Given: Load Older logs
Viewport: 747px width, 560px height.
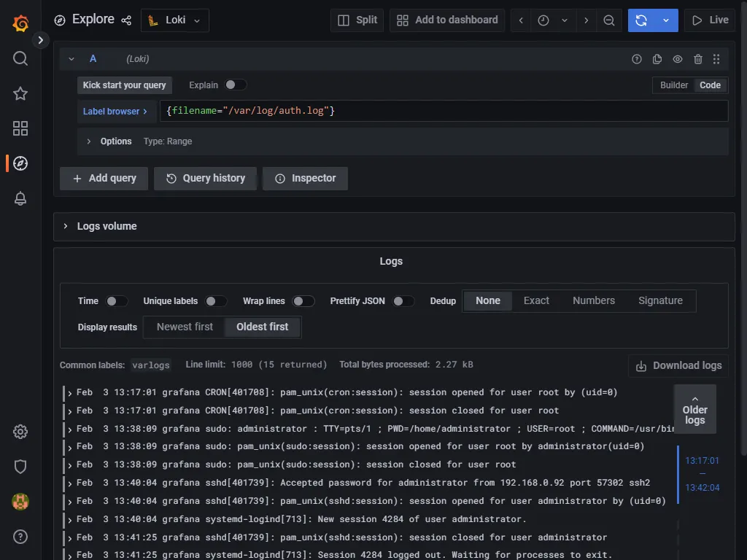Looking at the screenshot, I should pyautogui.click(x=694, y=410).
